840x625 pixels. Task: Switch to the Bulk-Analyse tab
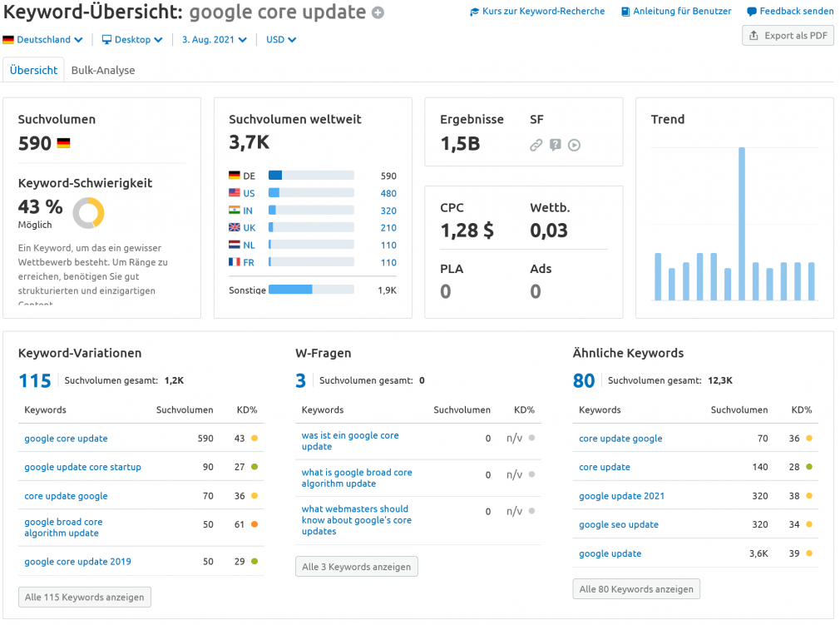click(103, 70)
